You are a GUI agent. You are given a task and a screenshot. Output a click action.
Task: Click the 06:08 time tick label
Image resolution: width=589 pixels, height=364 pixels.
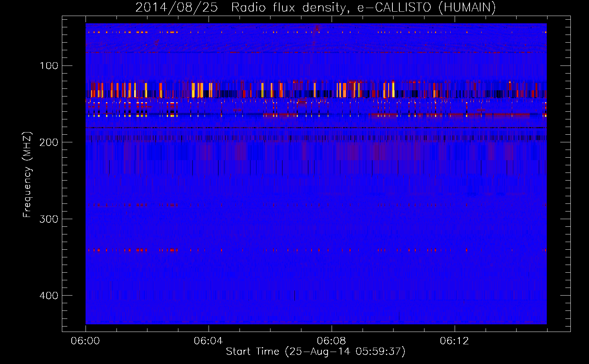(331, 341)
